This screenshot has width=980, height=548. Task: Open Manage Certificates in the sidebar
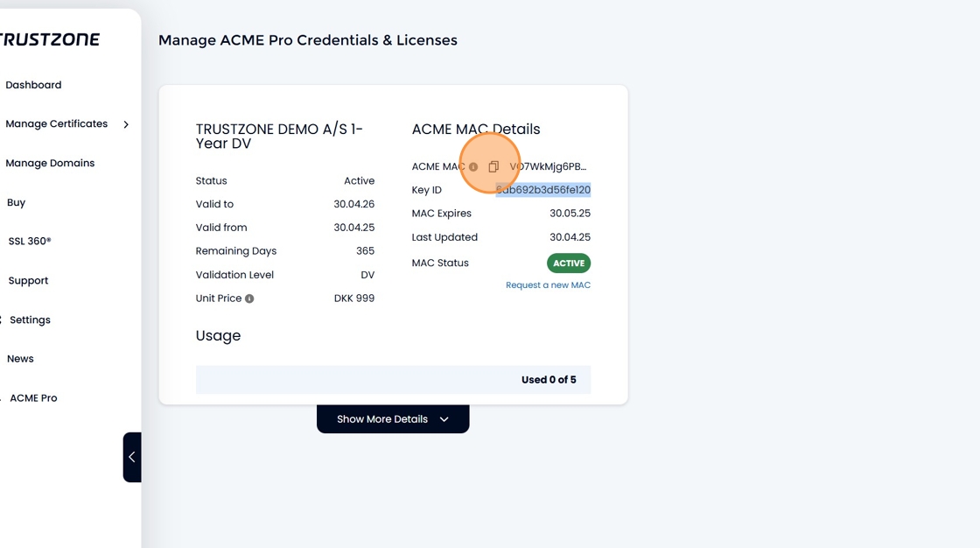pos(57,123)
